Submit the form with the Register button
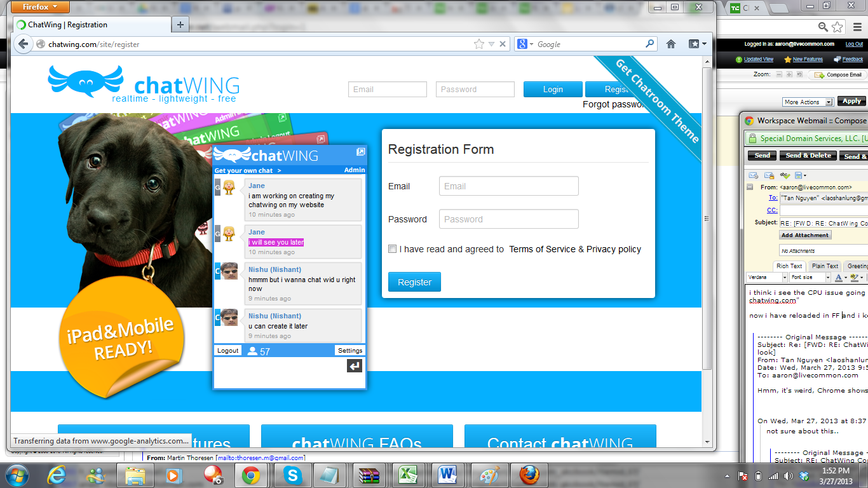868x488 pixels. (x=414, y=282)
